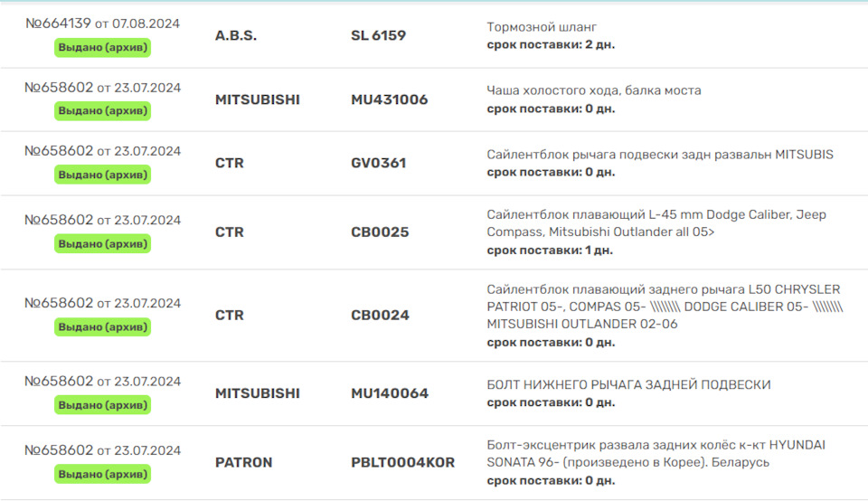Select 'БОЛТ НИЖНЕГО РЫЧАГА ЗАДНЕЙ ПОДВЕСКИ' text
The width and height of the screenshot is (868, 501).
pos(628,384)
